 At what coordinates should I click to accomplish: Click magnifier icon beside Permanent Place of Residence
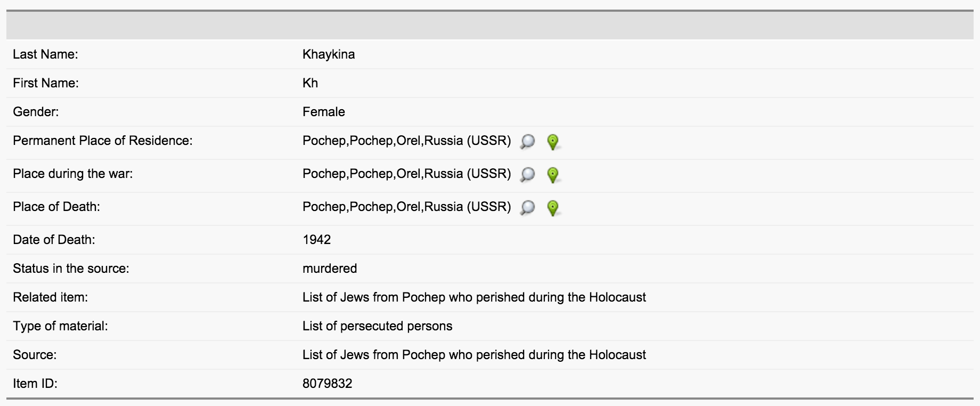527,142
